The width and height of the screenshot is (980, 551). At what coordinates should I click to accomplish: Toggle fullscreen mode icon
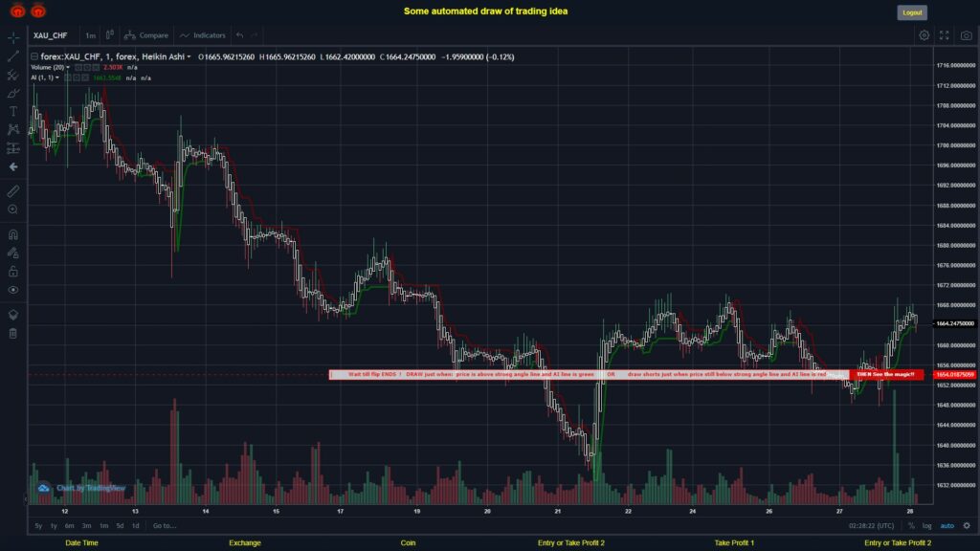(x=945, y=35)
